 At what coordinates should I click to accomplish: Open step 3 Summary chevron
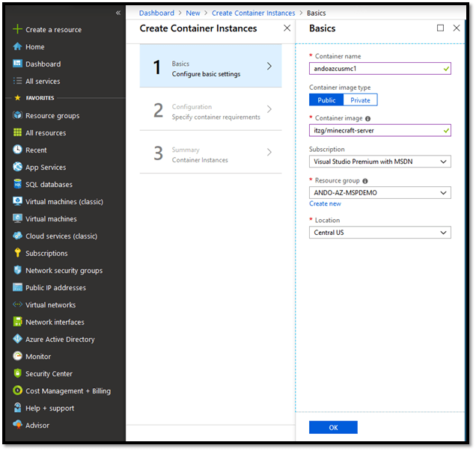click(269, 153)
